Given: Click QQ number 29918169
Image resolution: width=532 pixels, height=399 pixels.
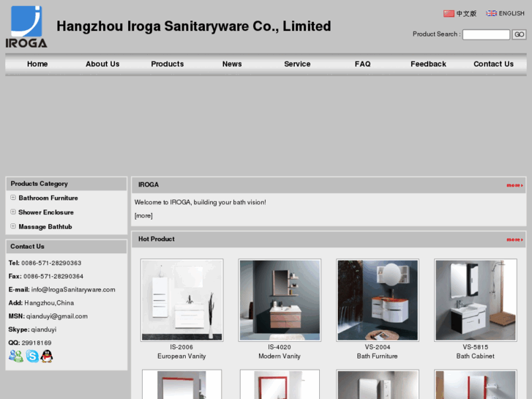Looking at the screenshot, I should [x=37, y=343].
